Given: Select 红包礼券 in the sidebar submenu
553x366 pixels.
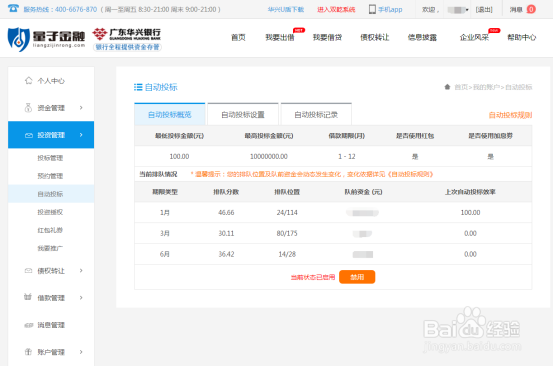Looking at the screenshot, I should click(50, 230).
